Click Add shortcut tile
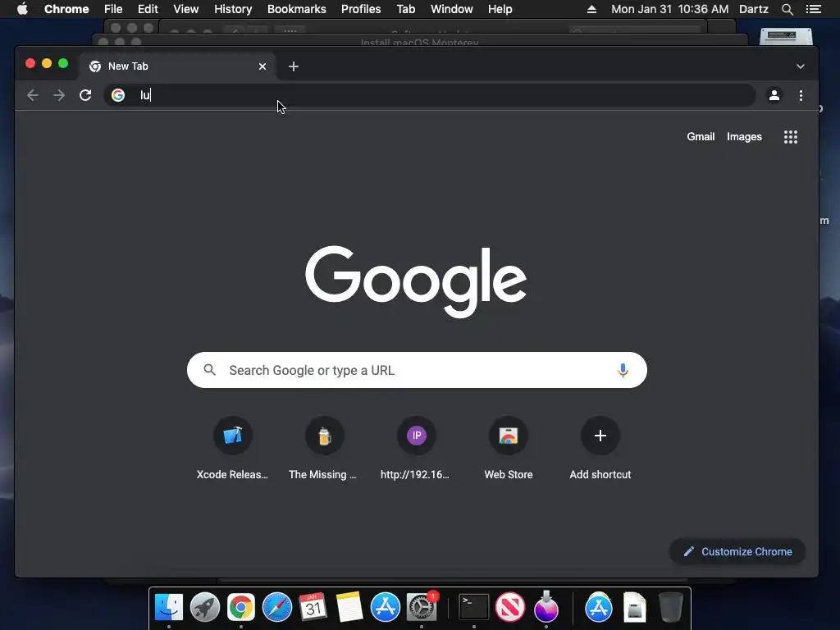Screen dimensions: 840x630 pos(600,449)
